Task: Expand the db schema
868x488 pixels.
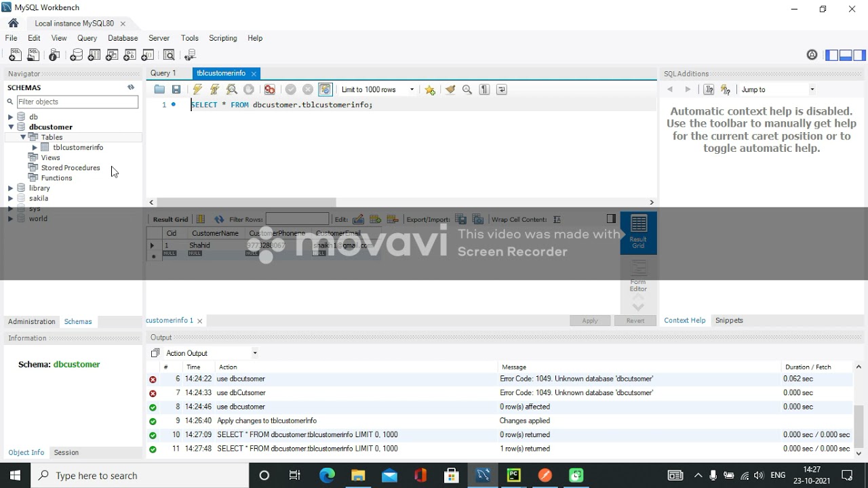Action: [x=11, y=117]
